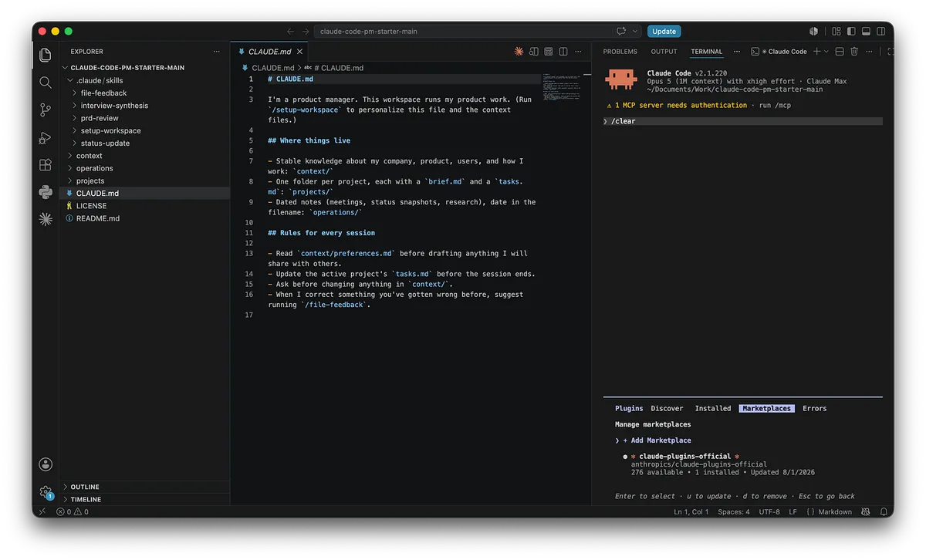Image resolution: width=926 pixels, height=560 pixels.
Task: Open editor More Actions ellipsis
Action: click(579, 52)
